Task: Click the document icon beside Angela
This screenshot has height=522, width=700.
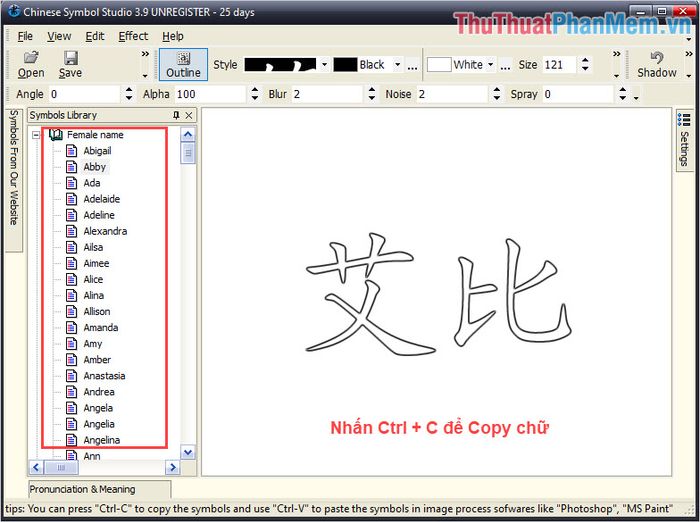Action: tap(71, 408)
